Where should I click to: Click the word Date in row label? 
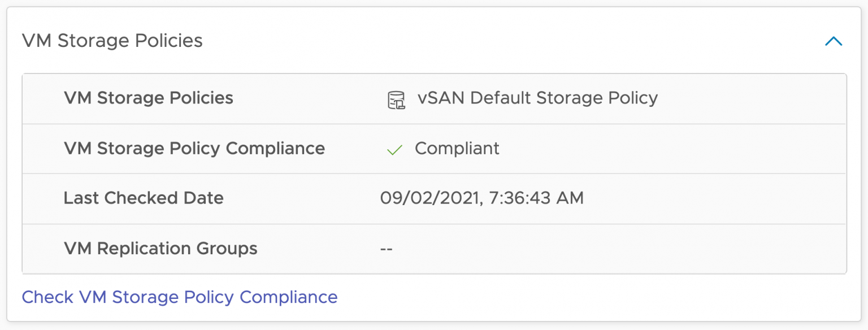[x=203, y=198]
